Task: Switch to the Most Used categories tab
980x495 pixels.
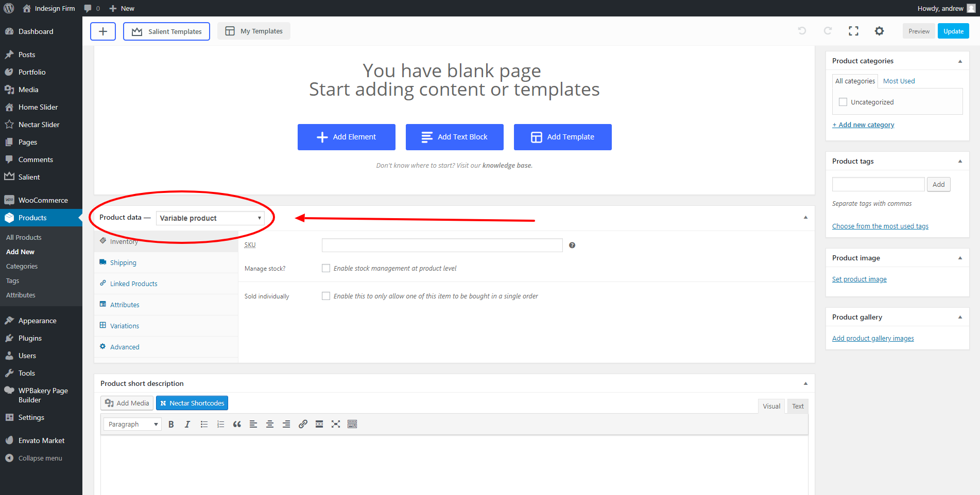Action: click(x=899, y=81)
